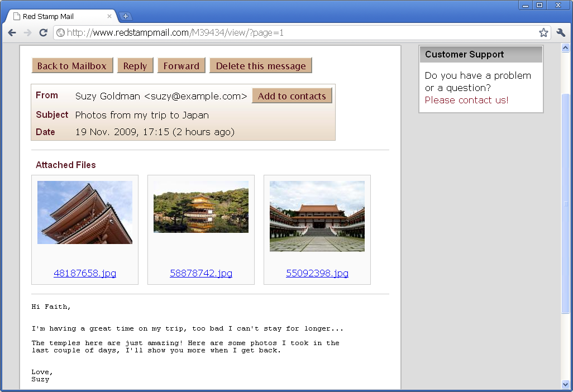
Task: Open a new tab with plus button
Action: click(126, 16)
